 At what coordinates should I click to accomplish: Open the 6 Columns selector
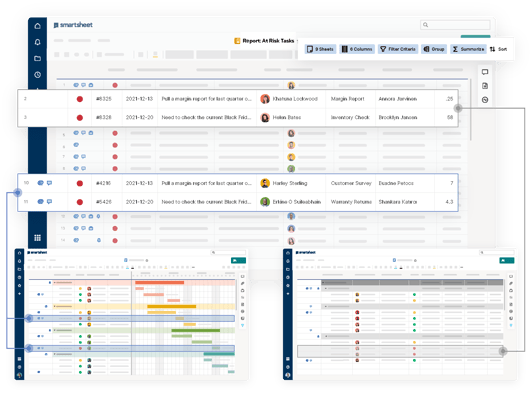point(357,49)
